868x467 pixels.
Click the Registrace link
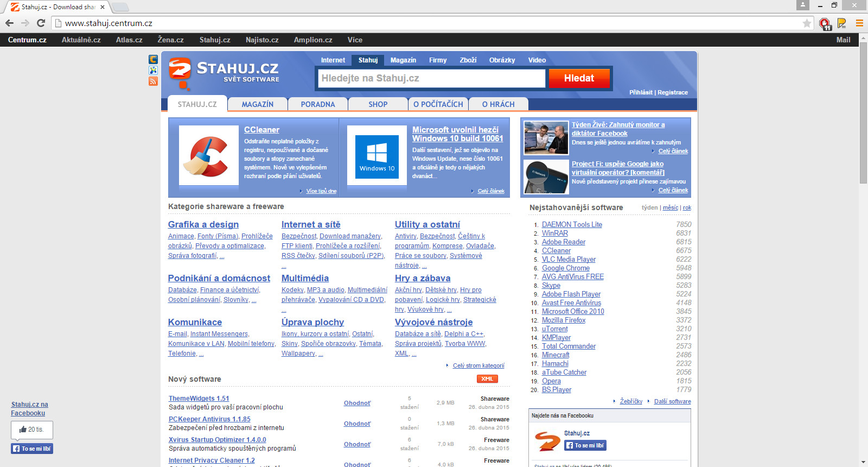pos(673,92)
